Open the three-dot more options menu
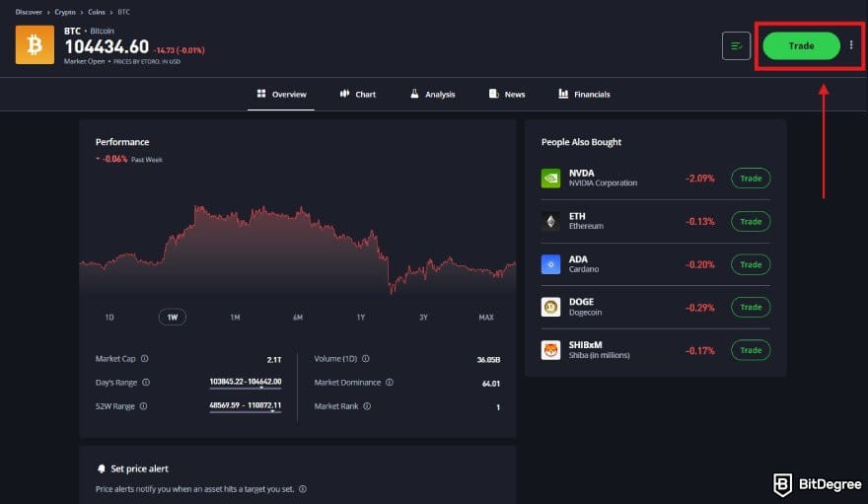 pos(851,45)
